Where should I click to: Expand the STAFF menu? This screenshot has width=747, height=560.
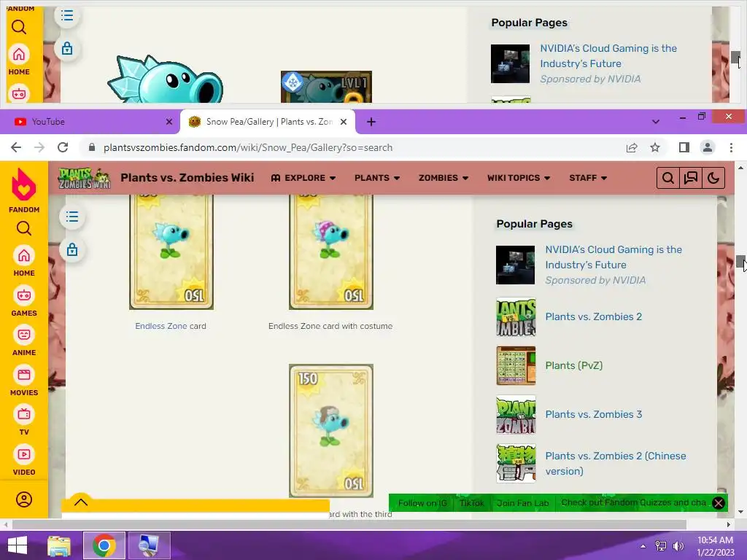point(588,178)
